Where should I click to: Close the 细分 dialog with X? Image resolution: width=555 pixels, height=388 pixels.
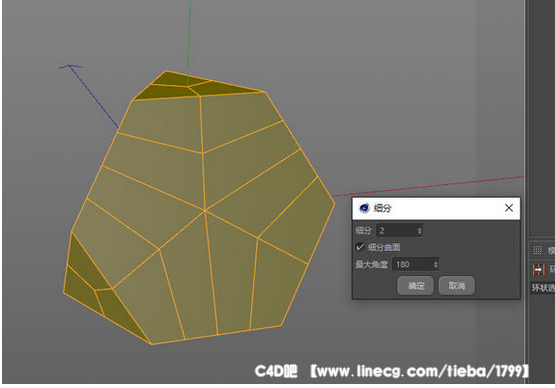(509, 208)
